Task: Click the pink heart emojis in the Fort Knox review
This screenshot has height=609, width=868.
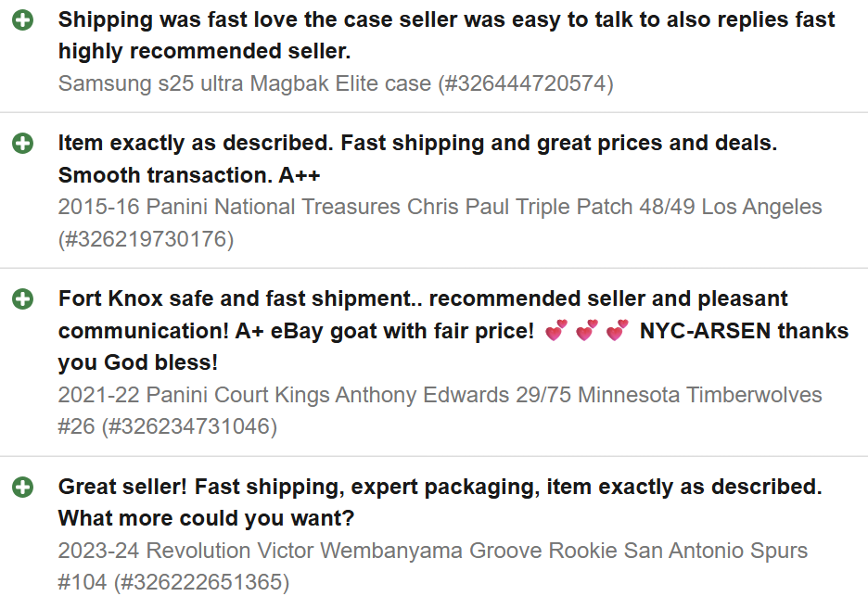Action: click(x=587, y=331)
